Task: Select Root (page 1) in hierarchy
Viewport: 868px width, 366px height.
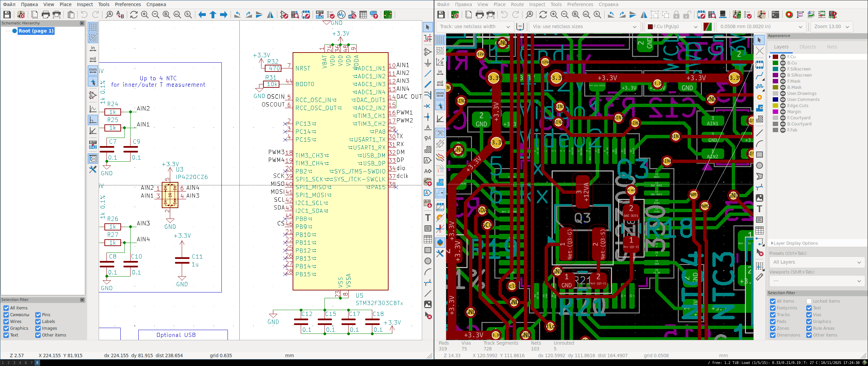Action: [x=36, y=31]
